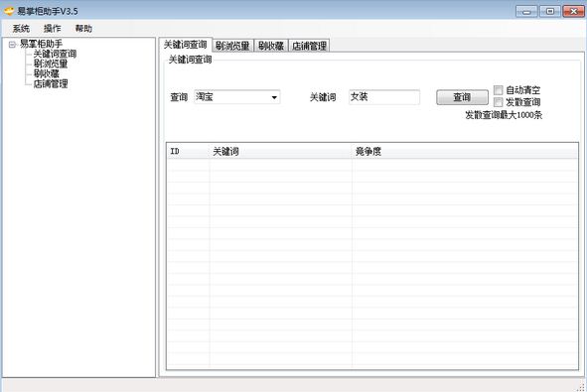Open the 淘宝 query source dropdown
This screenshot has width=587, height=392.
[237, 97]
